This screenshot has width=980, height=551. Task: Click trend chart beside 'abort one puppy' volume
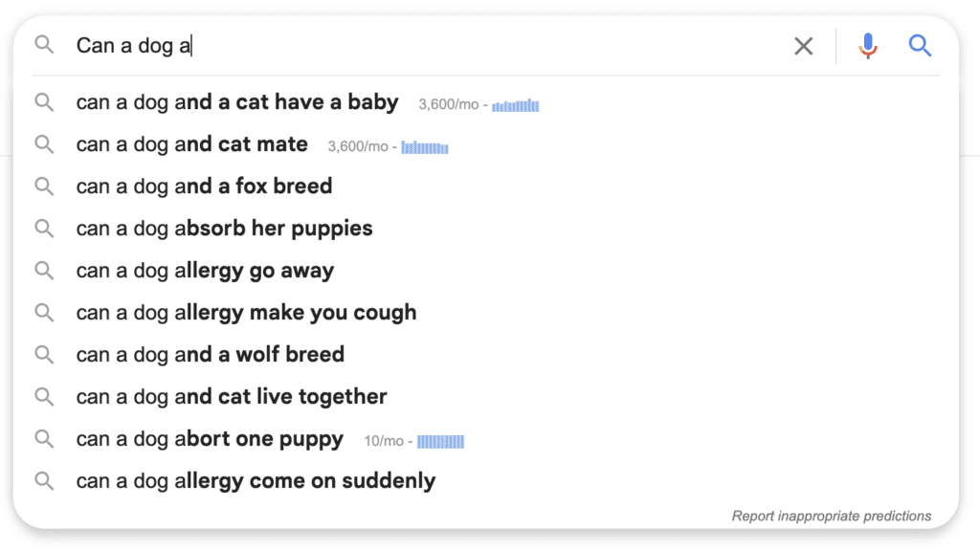click(440, 442)
